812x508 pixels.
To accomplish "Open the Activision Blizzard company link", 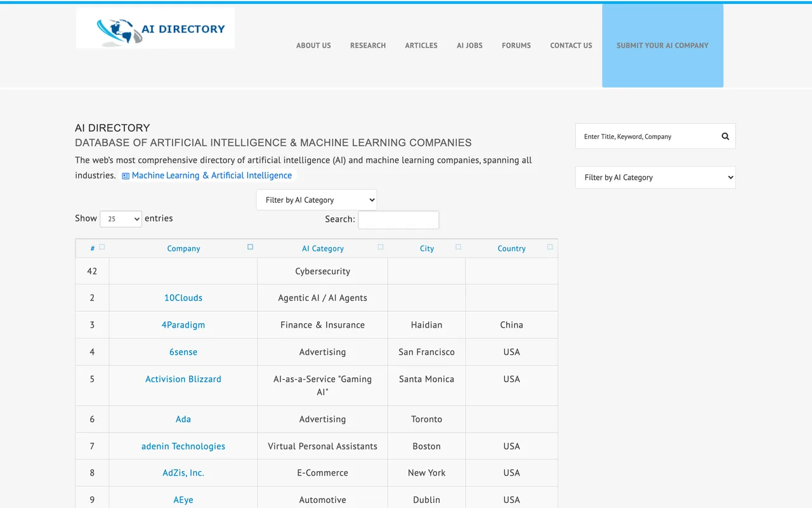I will coord(183,379).
